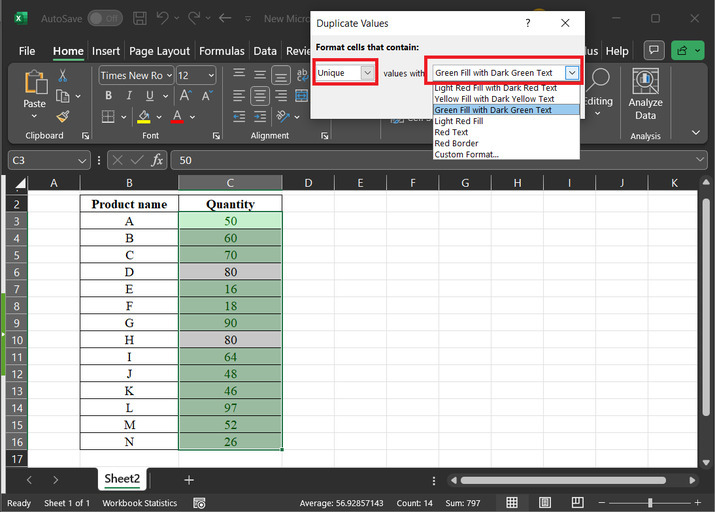
Task: Open the Unique/Duplicate dropdown
Action: [367, 73]
